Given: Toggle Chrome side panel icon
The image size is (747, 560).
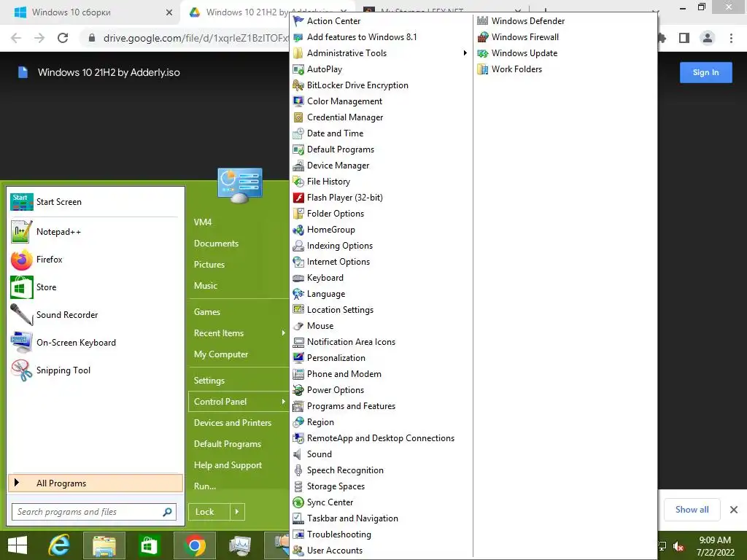Looking at the screenshot, I should [x=684, y=38].
